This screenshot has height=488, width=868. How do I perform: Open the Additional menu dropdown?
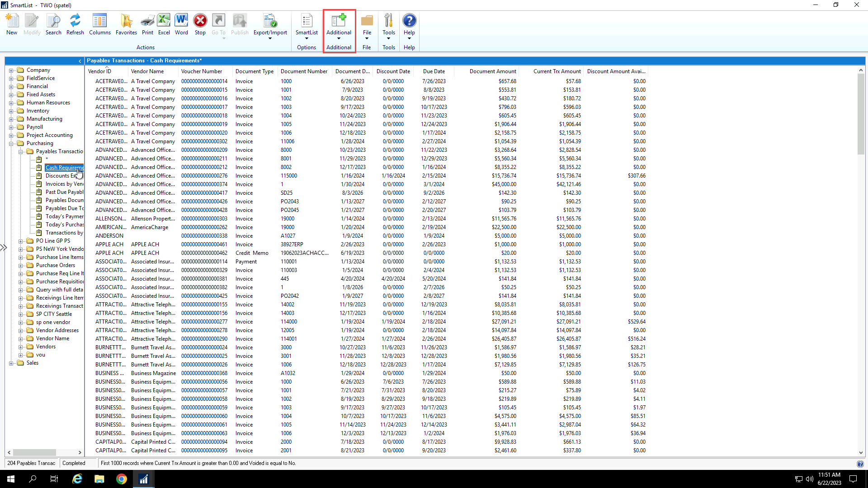pyautogui.click(x=339, y=26)
